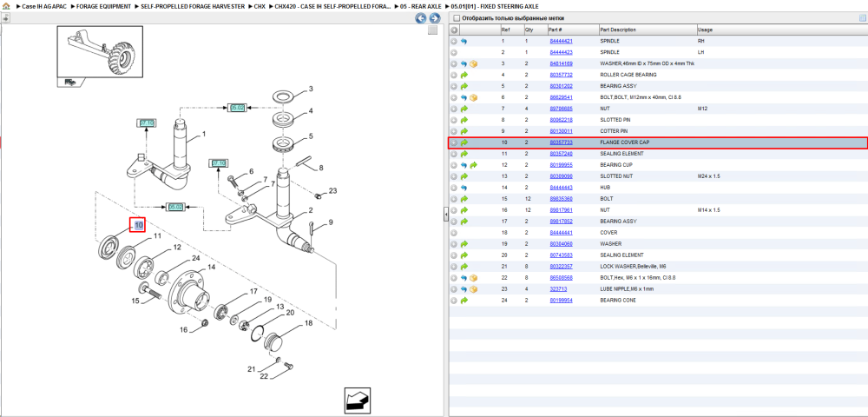The width and height of the screenshot is (868, 417).
Task: Click the 'Part Description' column header
Action: tap(648, 30)
